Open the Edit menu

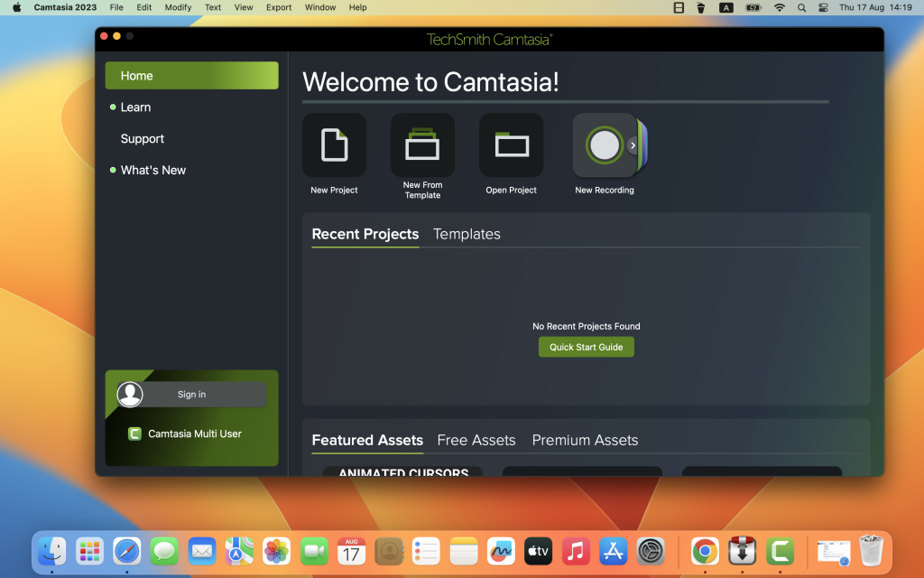143,7
